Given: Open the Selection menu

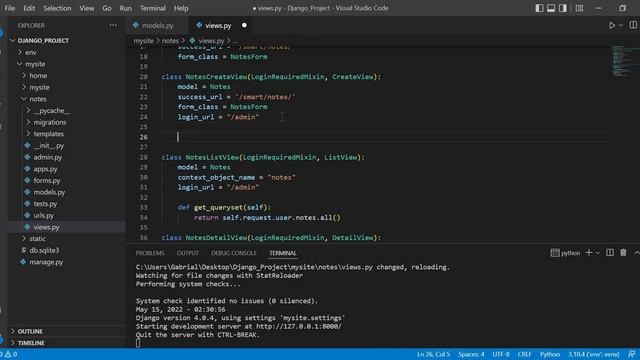Looking at the screenshot, I should [x=57, y=8].
